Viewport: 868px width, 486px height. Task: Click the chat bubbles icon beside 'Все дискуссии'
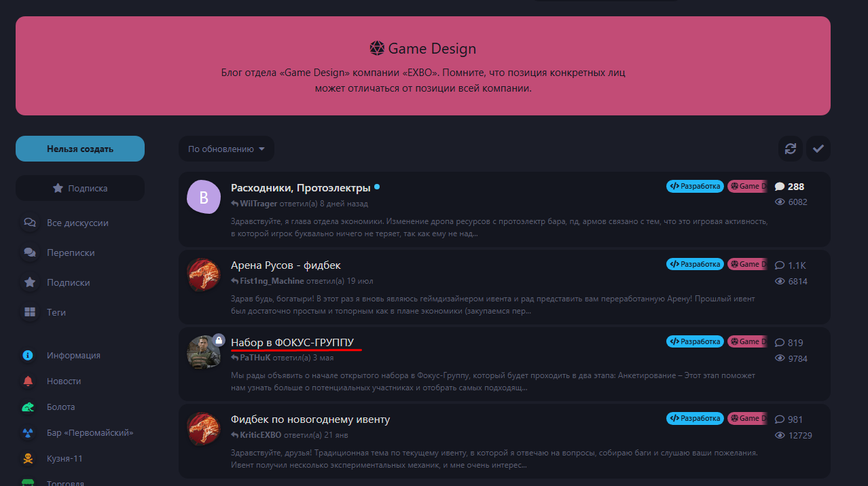(29, 223)
